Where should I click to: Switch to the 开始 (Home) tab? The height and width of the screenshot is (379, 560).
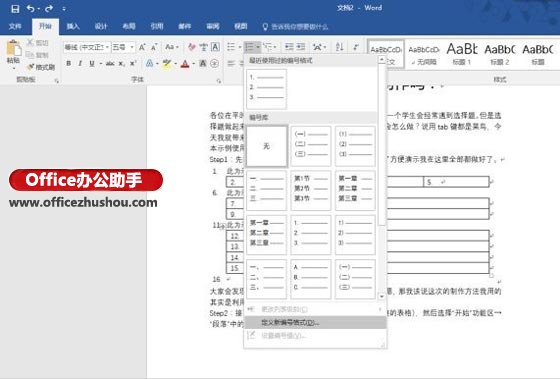pyautogui.click(x=45, y=26)
